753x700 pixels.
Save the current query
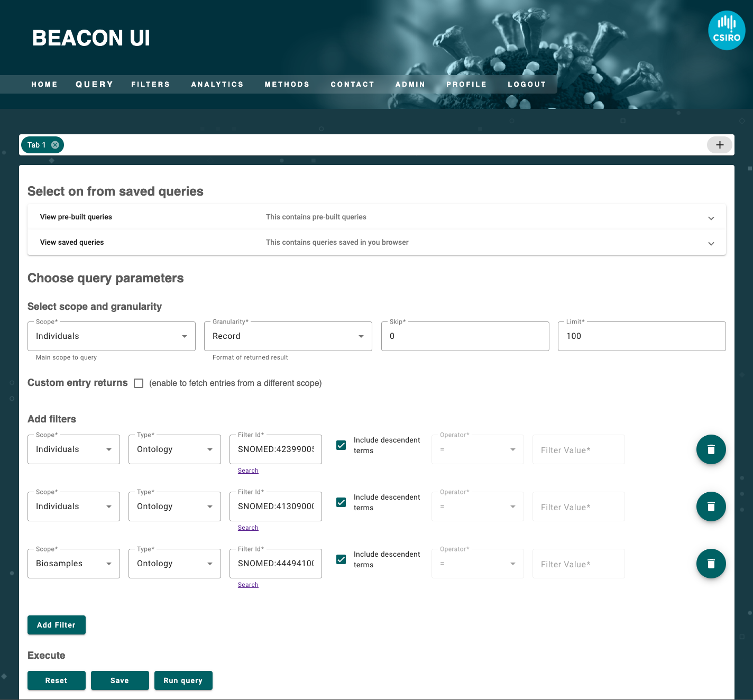[x=120, y=680]
